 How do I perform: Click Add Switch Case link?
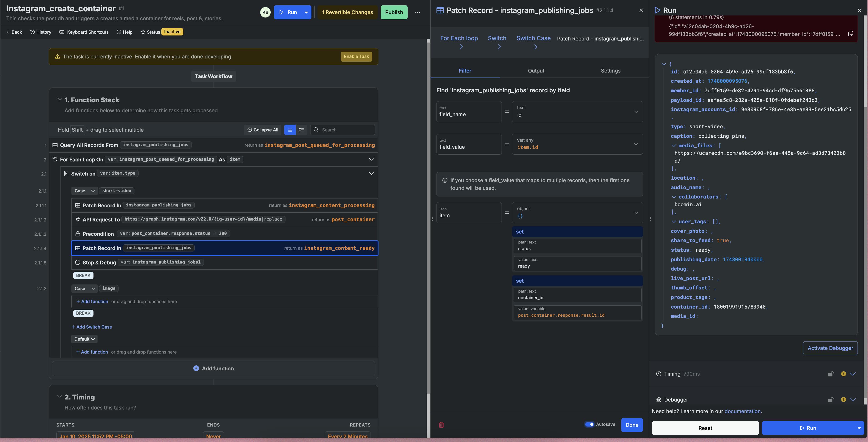coord(92,327)
